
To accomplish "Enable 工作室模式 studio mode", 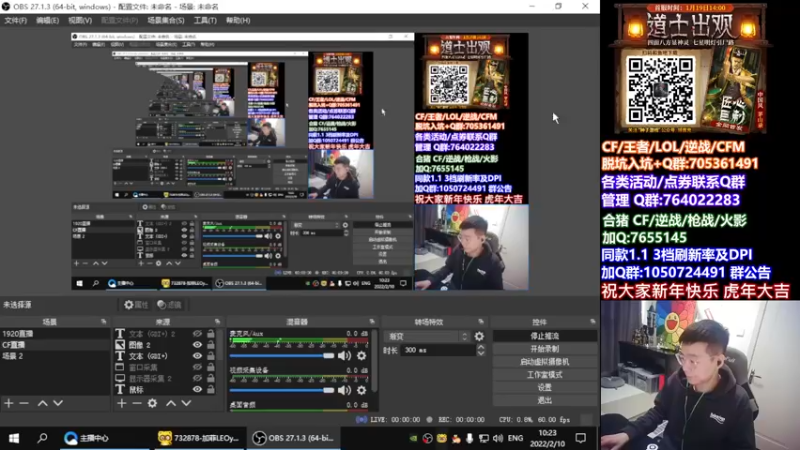I will coord(544,374).
